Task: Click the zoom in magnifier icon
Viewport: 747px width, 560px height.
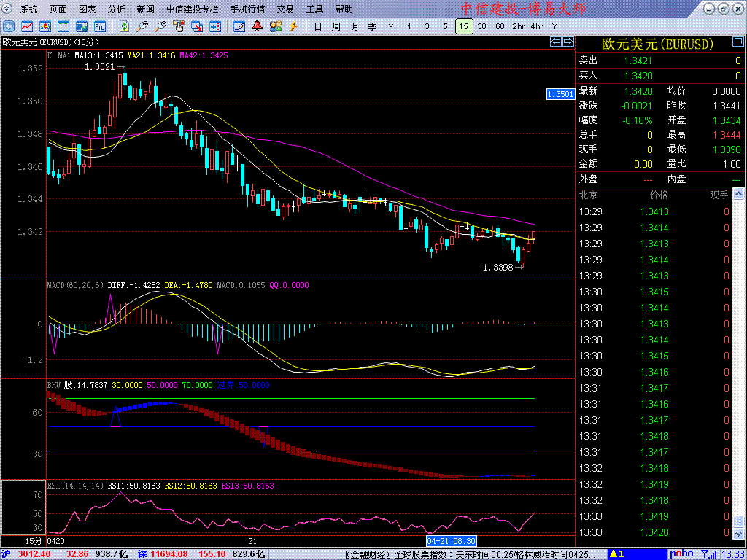Action: tap(143, 26)
